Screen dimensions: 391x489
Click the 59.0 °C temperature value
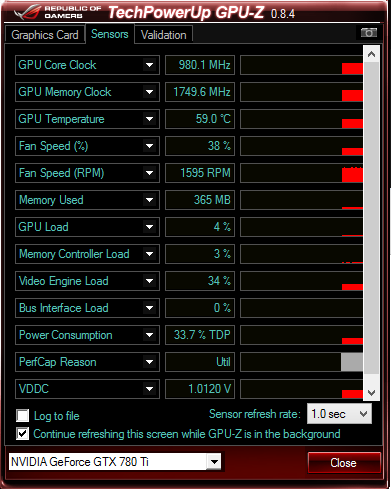coord(200,119)
